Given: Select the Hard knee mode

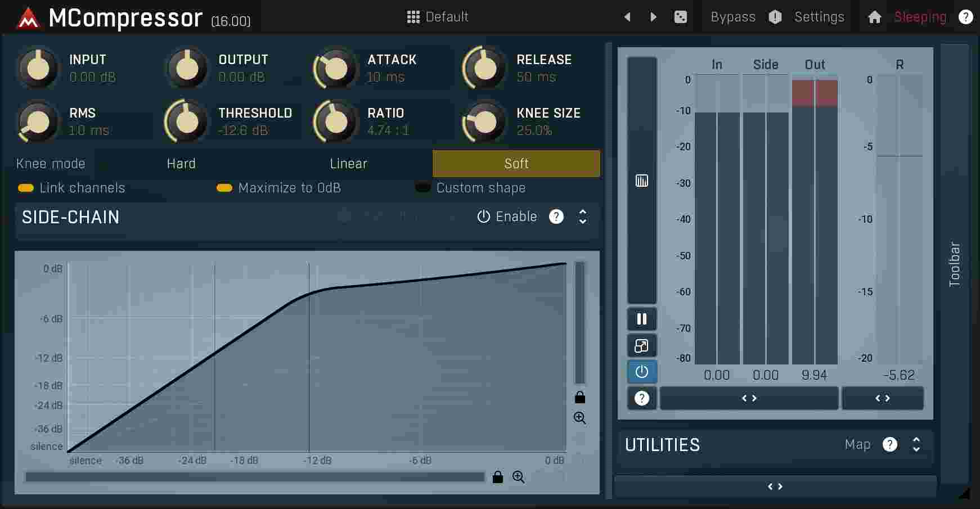Looking at the screenshot, I should pos(181,164).
